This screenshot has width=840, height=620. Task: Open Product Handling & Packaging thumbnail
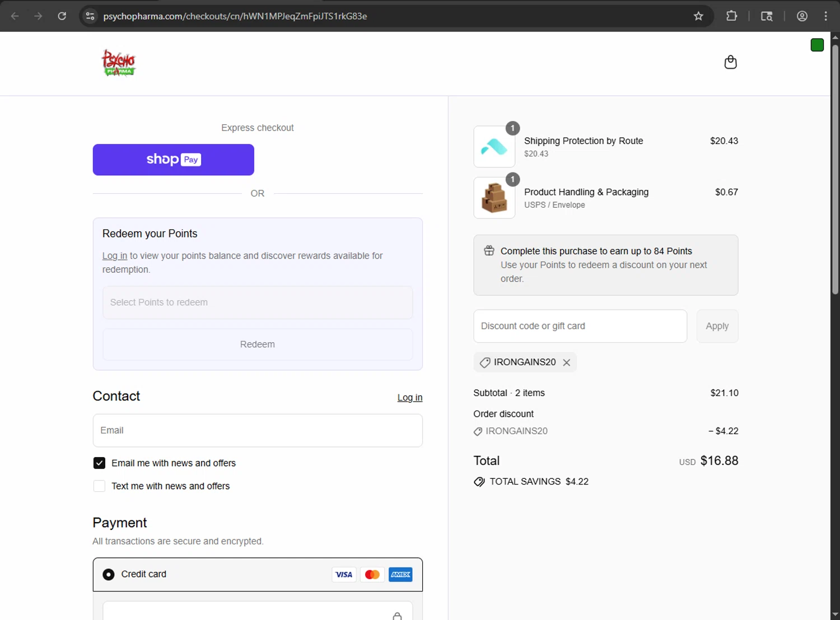(x=494, y=198)
